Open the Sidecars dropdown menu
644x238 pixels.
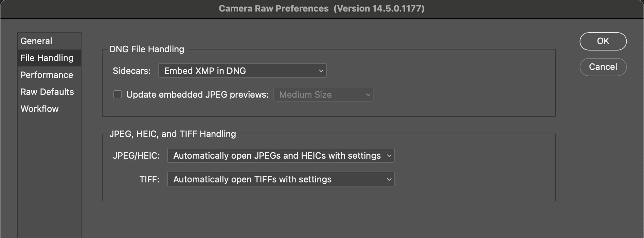click(x=242, y=71)
